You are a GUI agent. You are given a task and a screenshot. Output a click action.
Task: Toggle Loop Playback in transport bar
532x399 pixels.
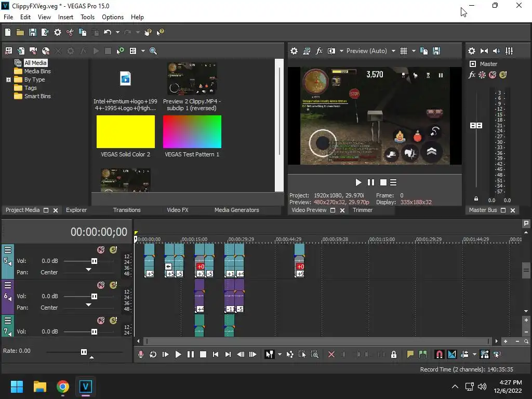tap(153, 354)
